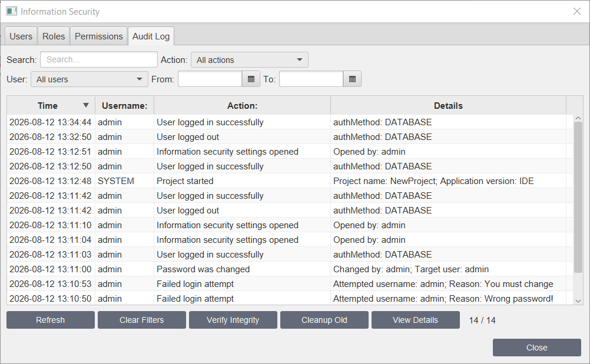Sort by the Action column header

[x=243, y=106]
